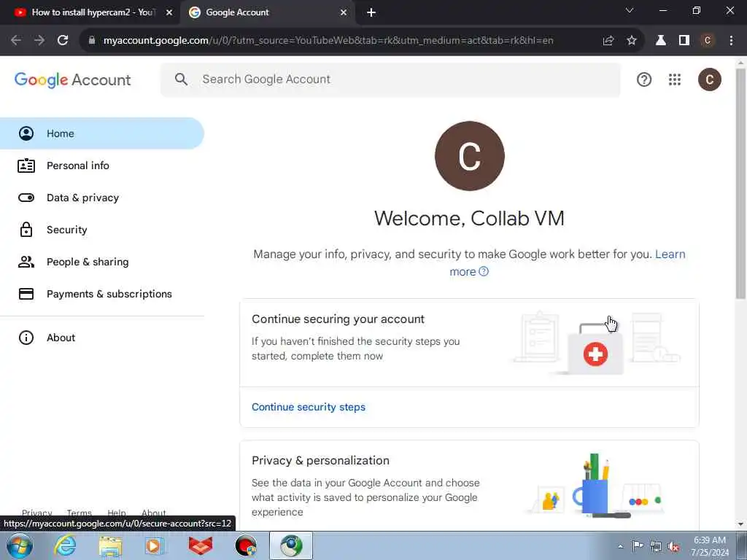Open the account avatar menu in page header

[709, 79]
